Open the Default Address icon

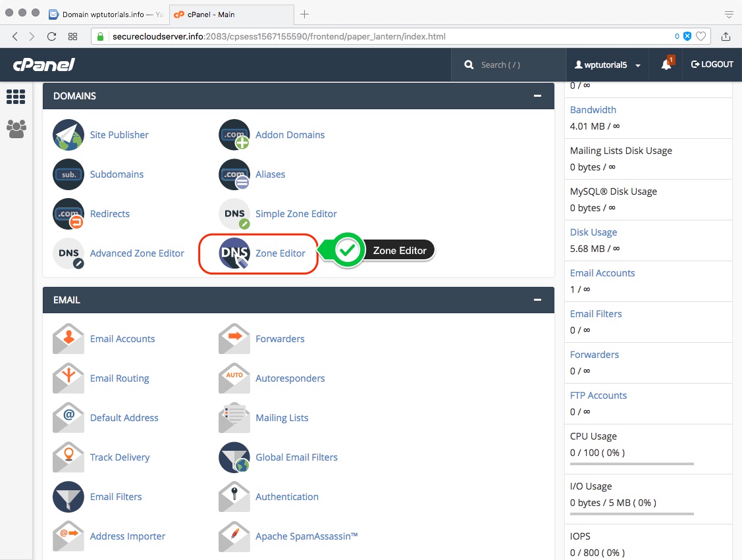[x=68, y=418]
